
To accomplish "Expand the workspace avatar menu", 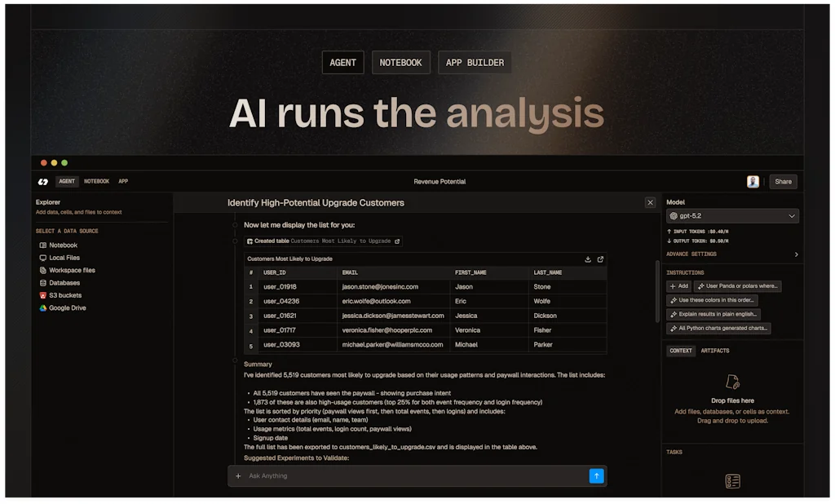I will coord(753,181).
